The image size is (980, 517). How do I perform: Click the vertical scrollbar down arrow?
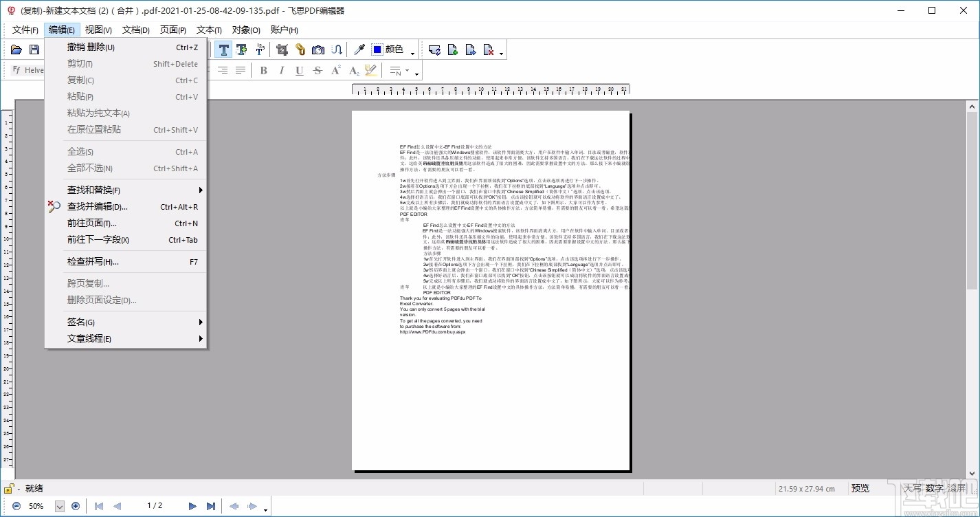(x=972, y=473)
